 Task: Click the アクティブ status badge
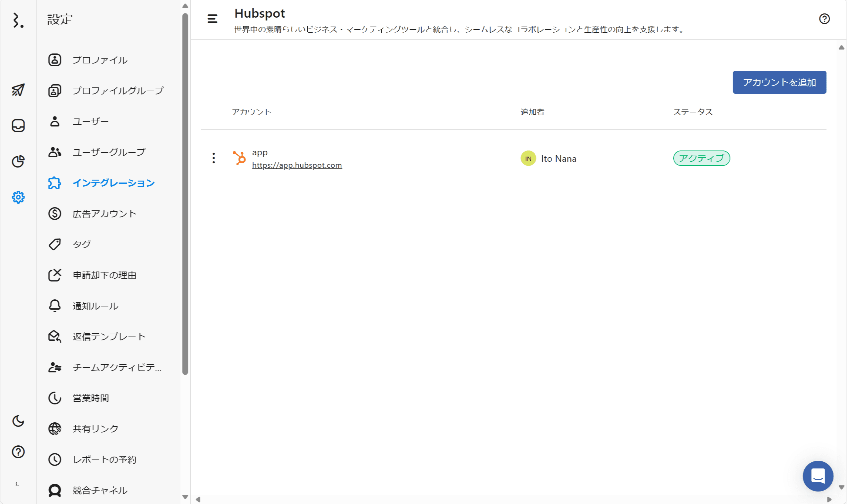tap(701, 158)
